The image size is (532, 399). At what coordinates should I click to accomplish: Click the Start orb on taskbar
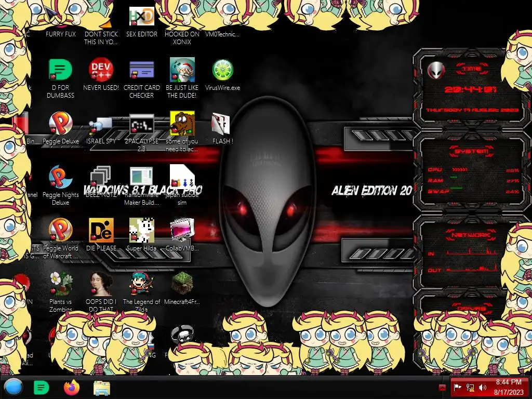pyautogui.click(x=14, y=387)
